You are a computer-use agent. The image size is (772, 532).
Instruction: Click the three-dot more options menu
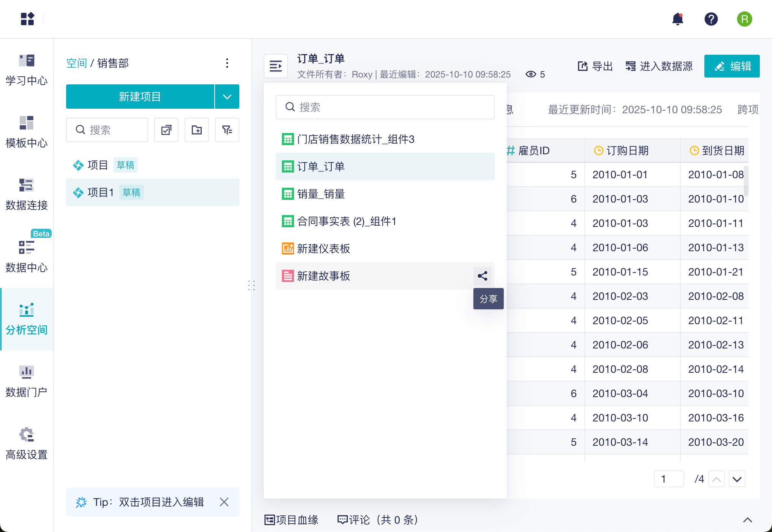click(227, 63)
